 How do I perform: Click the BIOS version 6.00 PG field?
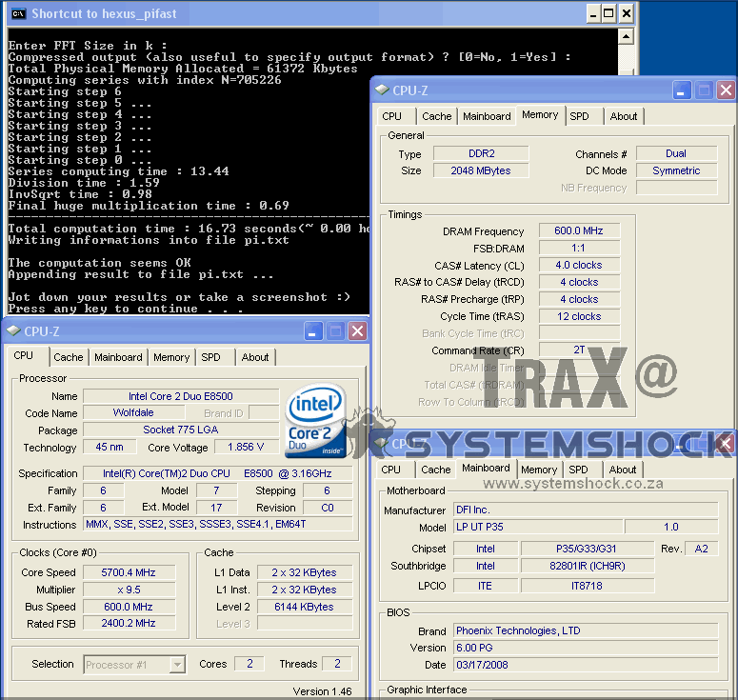586,648
